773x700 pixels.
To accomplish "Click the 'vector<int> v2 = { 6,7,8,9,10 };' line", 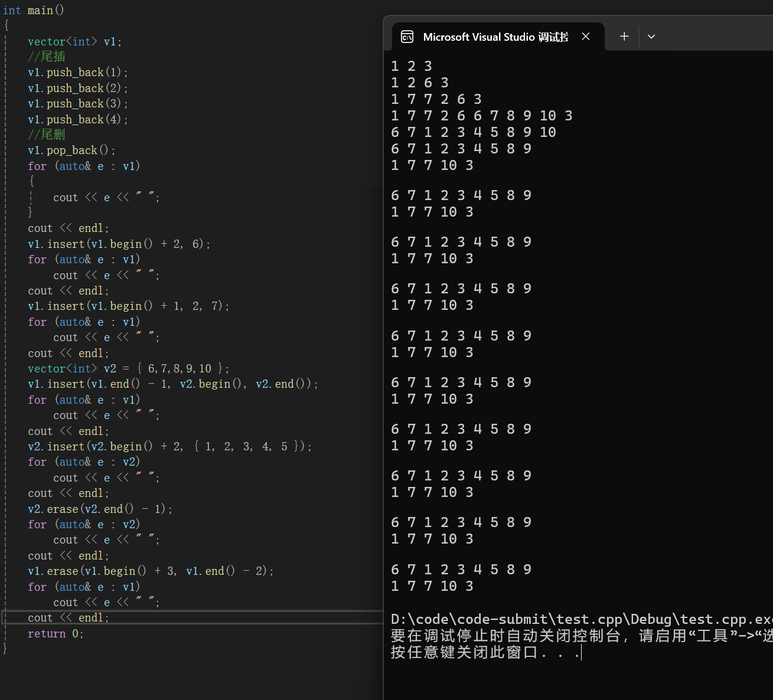I will [x=128, y=369].
